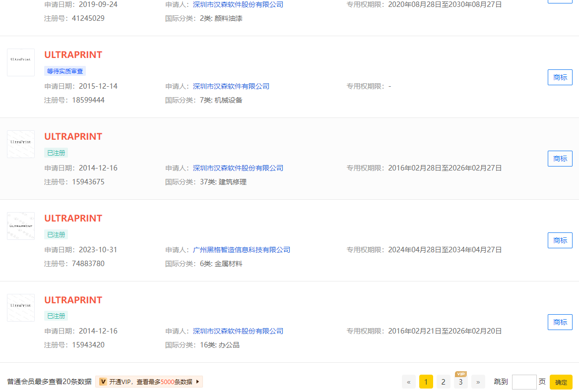Image resolution: width=579 pixels, height=392 pixels.
Task: Click the yellow 确定 button
Action: (561, 382)
